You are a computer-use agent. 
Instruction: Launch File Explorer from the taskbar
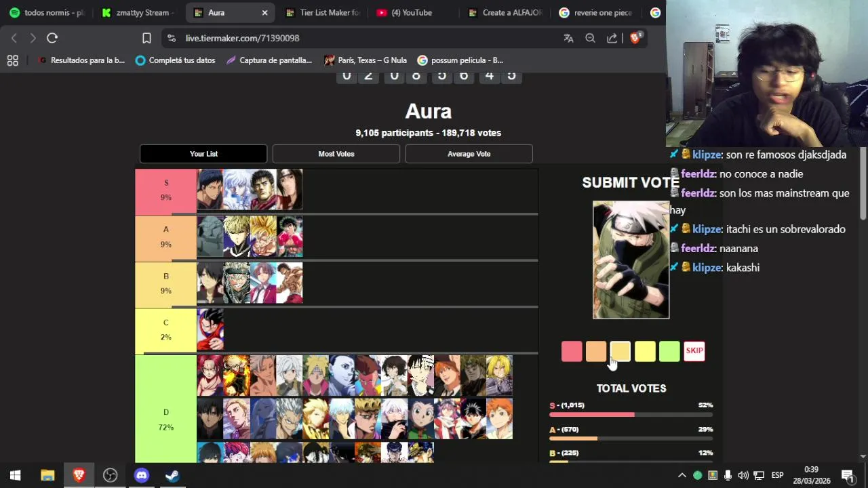coord(47,475)
